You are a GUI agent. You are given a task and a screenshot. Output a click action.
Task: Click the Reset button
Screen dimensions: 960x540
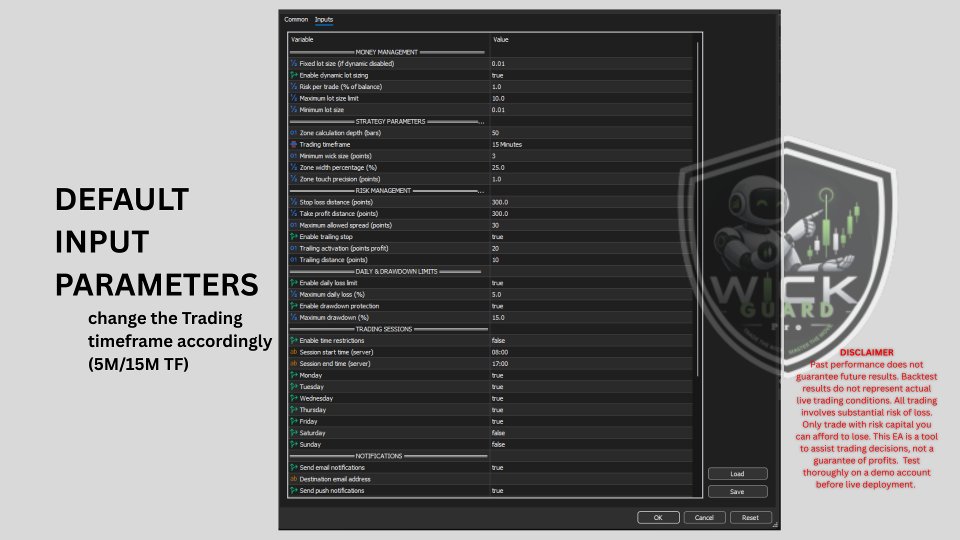tap(751, 517)
